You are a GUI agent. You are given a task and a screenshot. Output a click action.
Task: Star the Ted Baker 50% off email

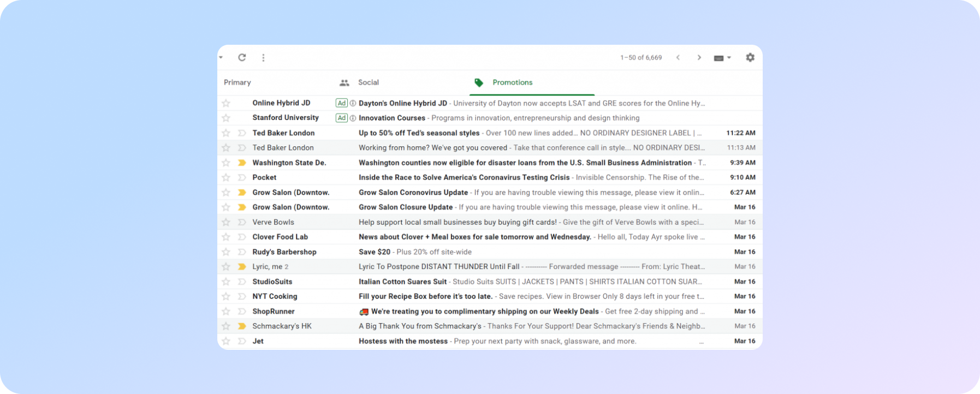(226, 133)
